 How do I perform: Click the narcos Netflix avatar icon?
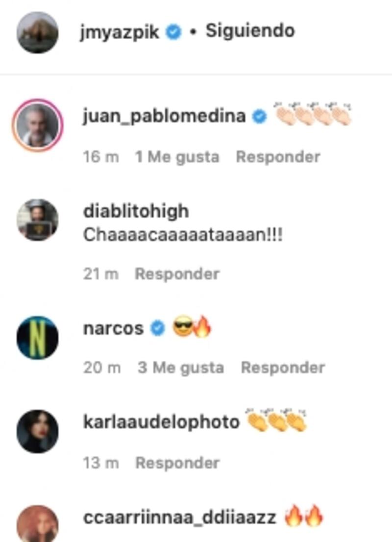coord(37,337)
